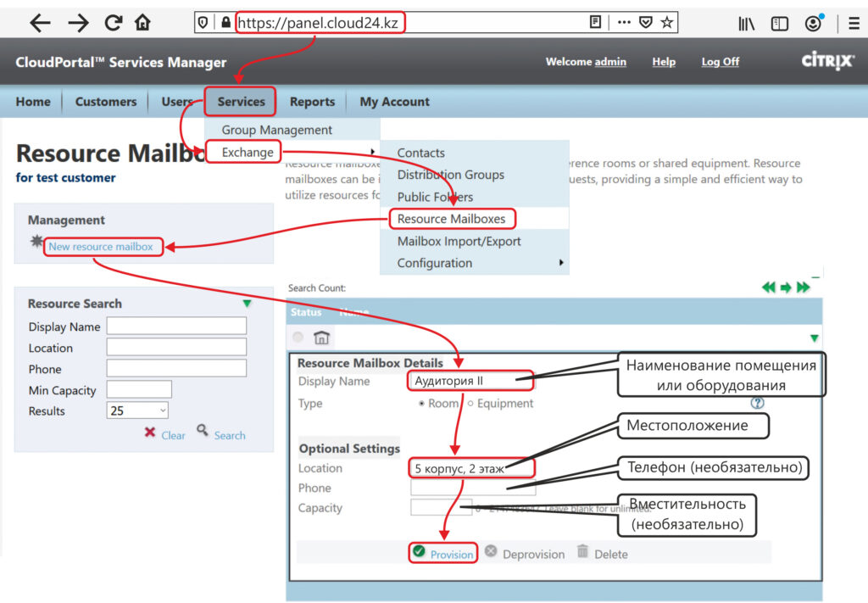
Task: Select the Equipment type radio button
Action: 470,404
